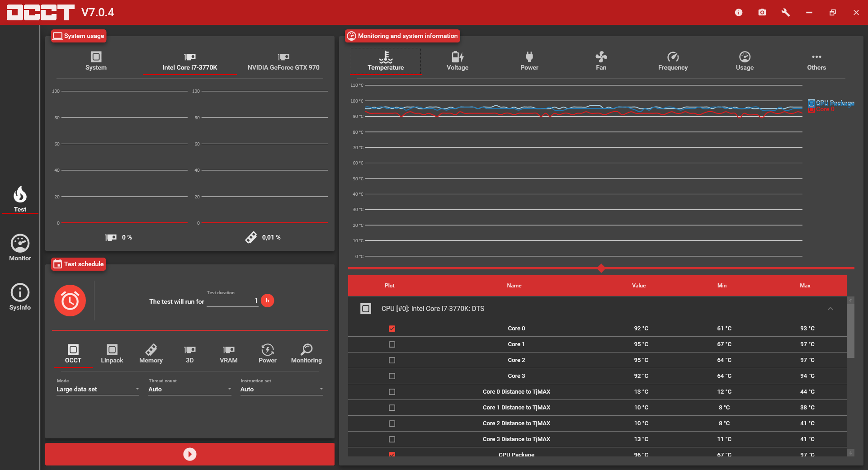Select the Linpack test icon
Screen dimensions: 868x470
112,353
